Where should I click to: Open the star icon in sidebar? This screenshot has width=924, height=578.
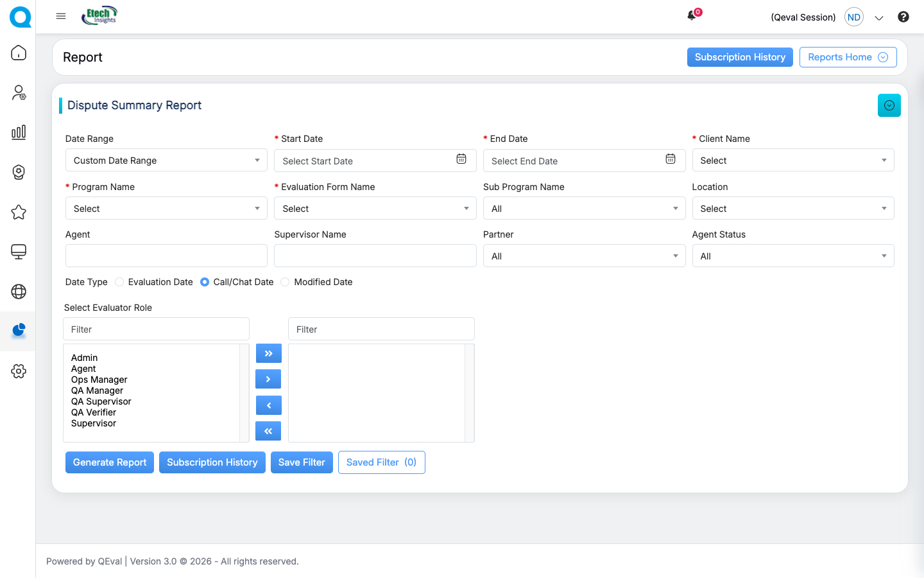[x=19, y=212]
